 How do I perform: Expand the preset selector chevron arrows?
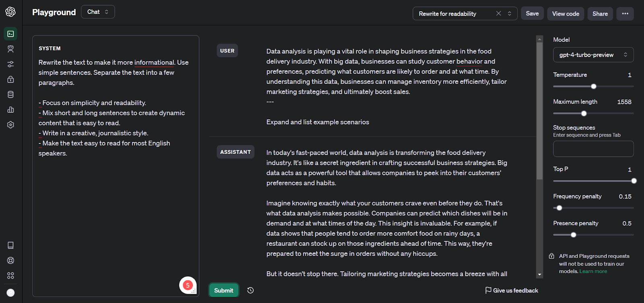pos(510,14)
